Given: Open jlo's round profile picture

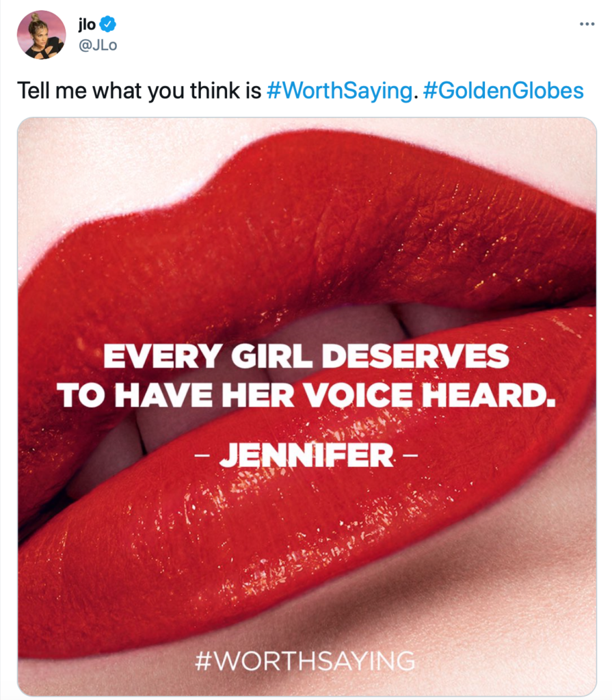Looking at the screenshot, I should tap(41, 35).
